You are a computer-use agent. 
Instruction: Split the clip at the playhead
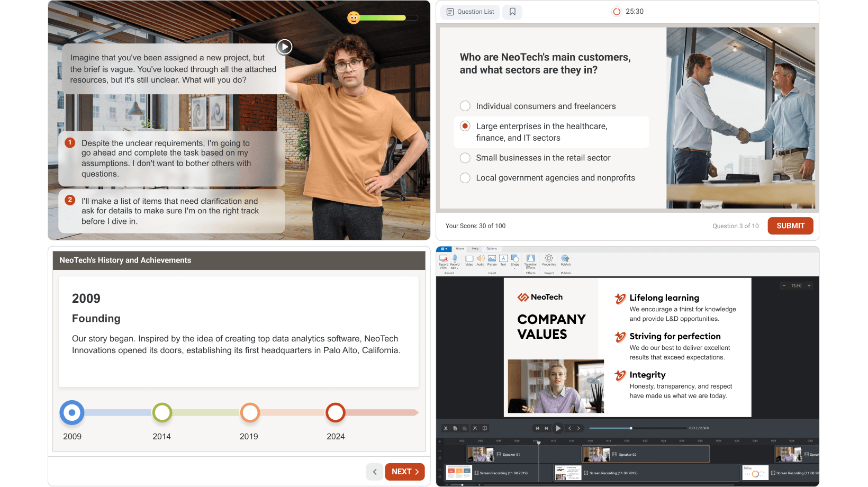(485, 428)
